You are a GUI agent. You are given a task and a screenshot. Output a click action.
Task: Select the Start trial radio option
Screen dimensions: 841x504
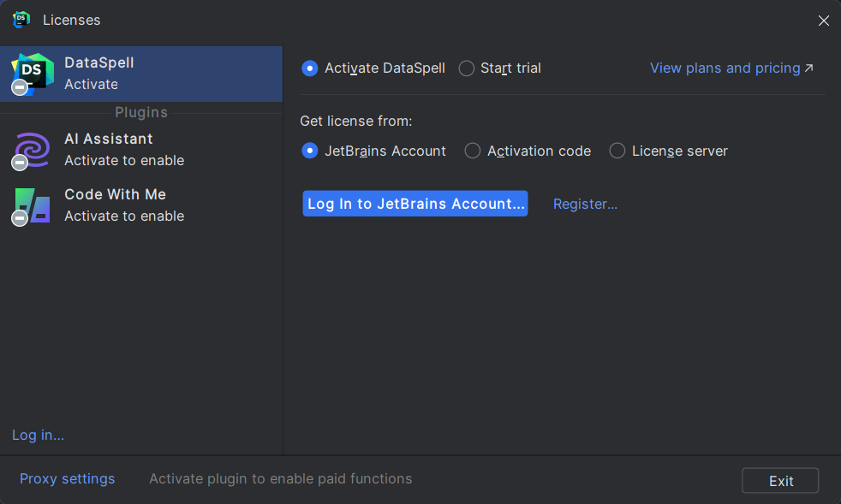click(467, 68)
